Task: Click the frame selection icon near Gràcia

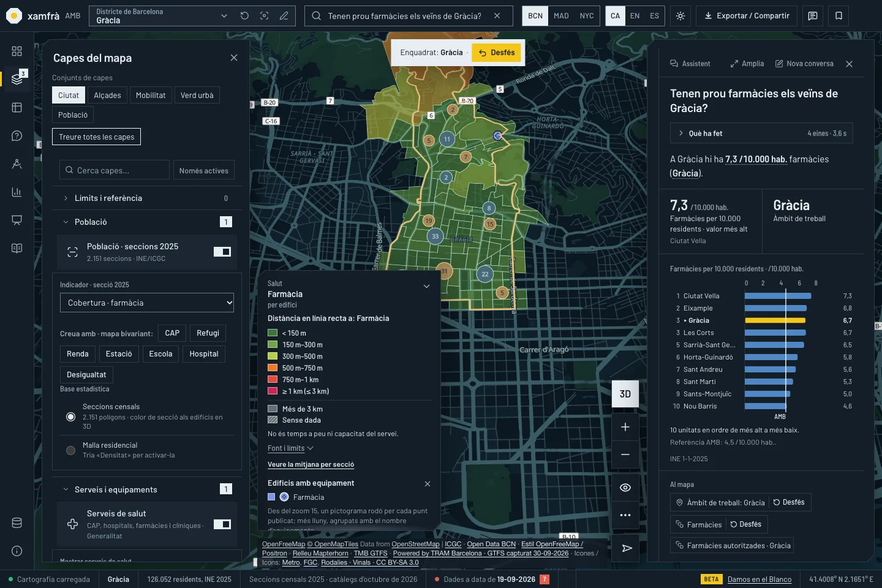Action: point(264,16)
